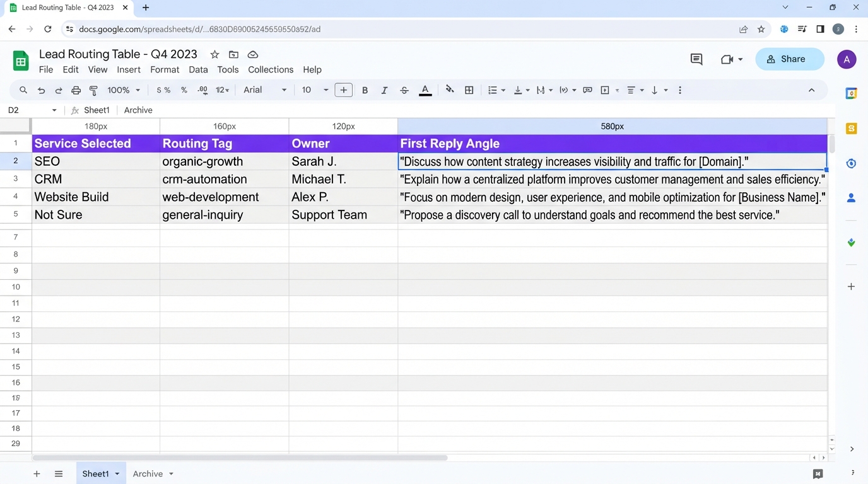Get add-ons with side panel plus

point(851,286)
